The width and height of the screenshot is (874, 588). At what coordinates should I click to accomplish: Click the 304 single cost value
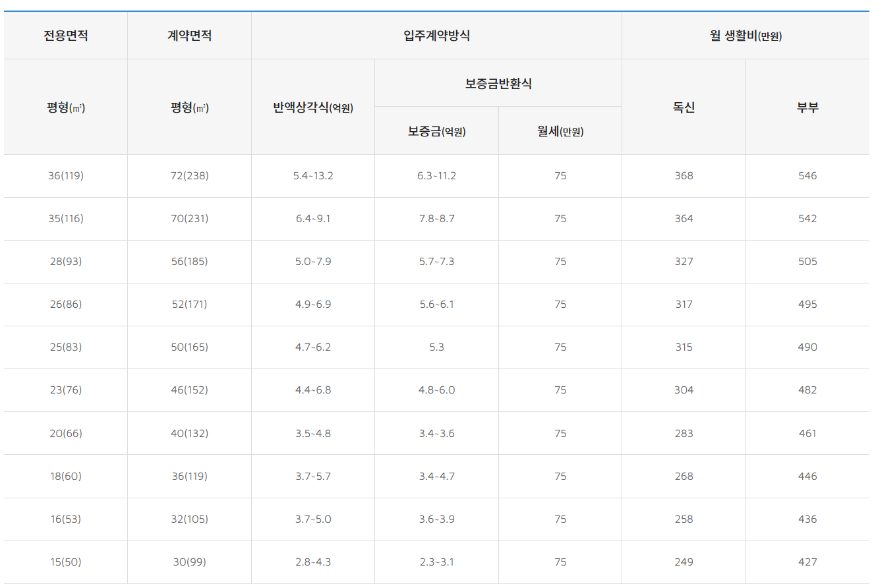point(684,390)
